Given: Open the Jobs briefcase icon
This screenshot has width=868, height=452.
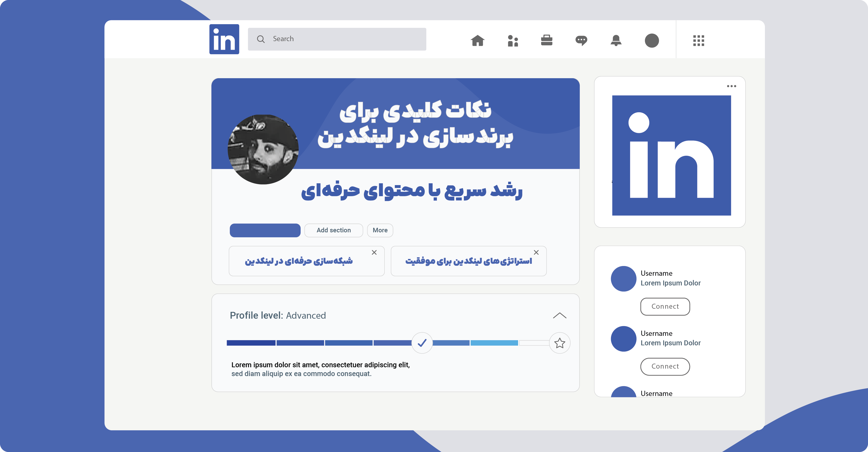Looking at the screenshot, I should 547,40.
